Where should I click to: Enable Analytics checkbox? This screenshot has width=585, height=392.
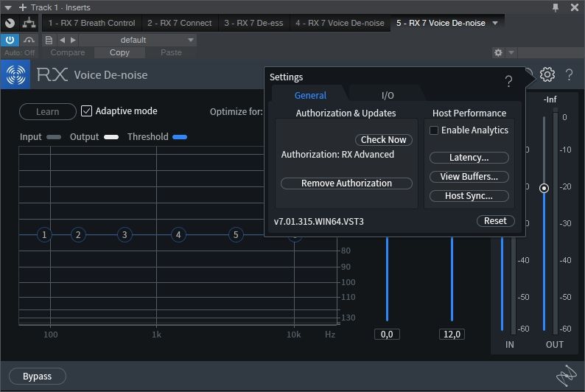click(434, 130)
